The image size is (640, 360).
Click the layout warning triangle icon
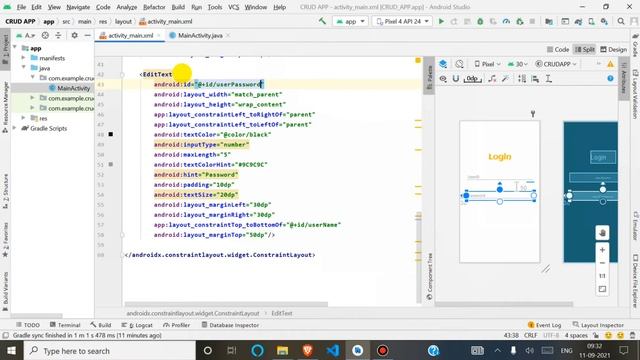610,64
